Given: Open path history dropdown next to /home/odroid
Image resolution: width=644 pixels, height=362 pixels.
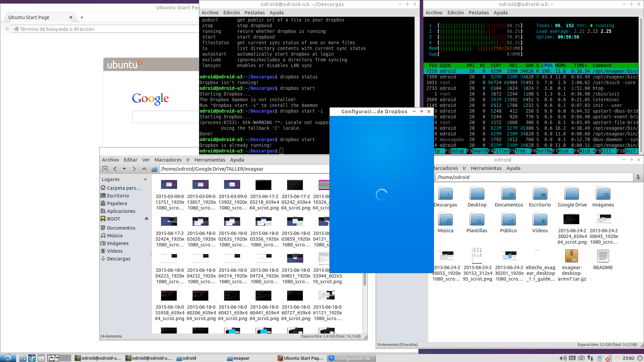Looking at the screenshot, I should (x=638, y=177).
